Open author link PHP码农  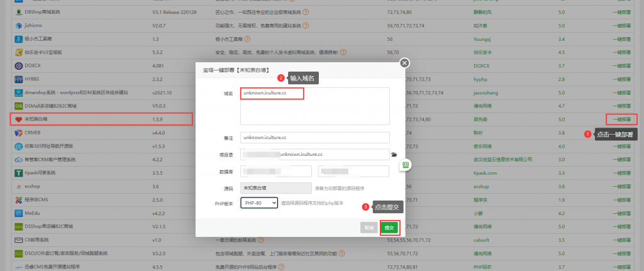click(x=482, y=267)
